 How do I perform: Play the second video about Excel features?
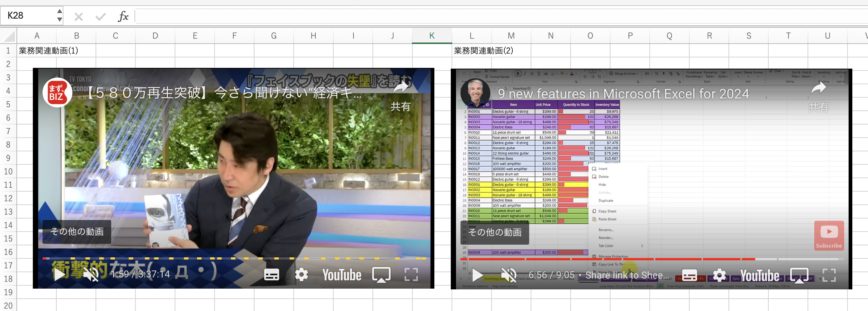(478, 275)
